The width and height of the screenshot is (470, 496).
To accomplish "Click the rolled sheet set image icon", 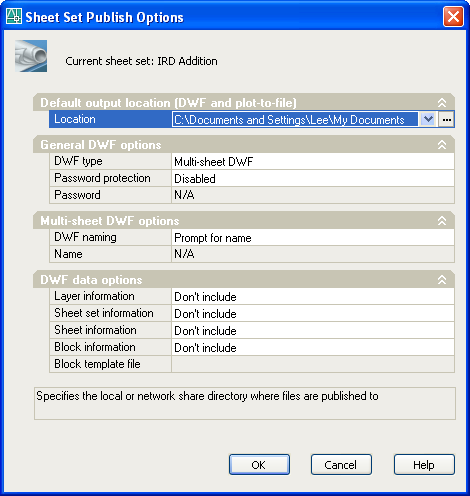I will coord(31,56).
